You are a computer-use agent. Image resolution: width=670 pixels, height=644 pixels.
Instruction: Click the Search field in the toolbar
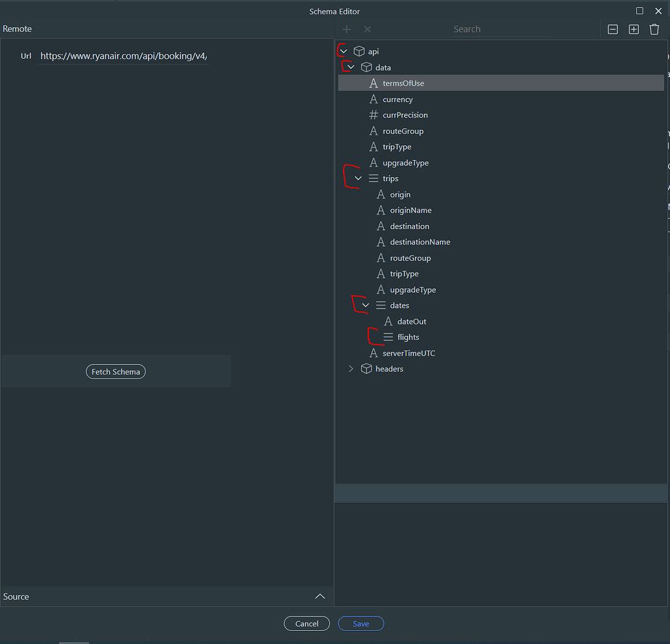coord(501,29)
